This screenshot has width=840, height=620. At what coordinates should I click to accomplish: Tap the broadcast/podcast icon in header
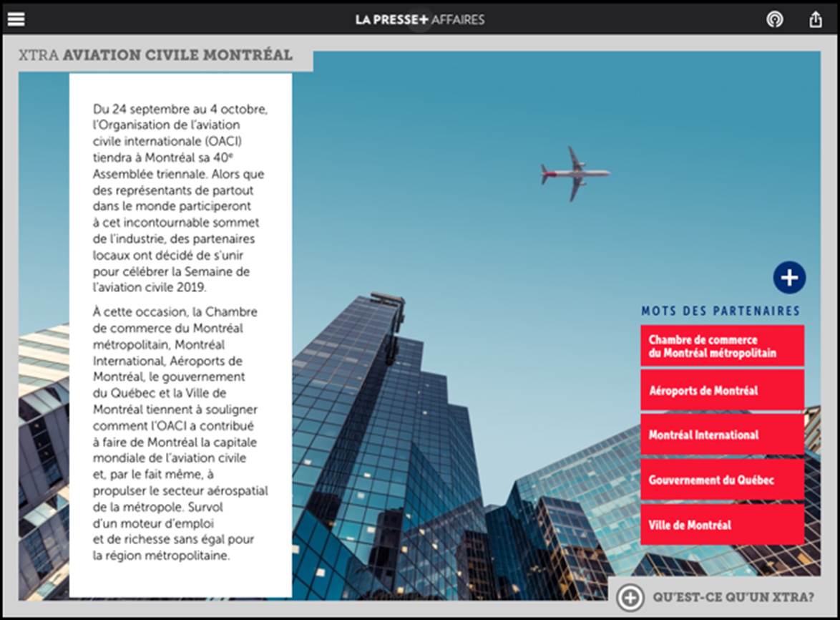point(774,19)
